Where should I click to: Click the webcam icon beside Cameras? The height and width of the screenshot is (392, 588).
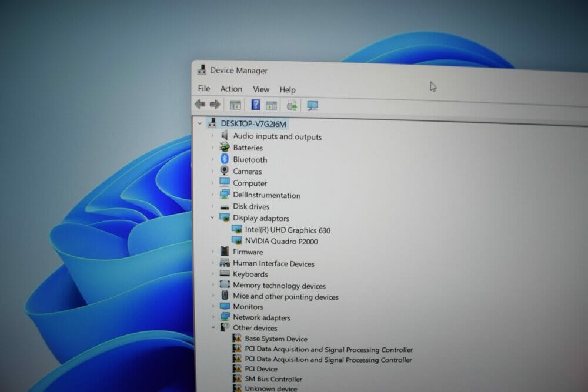pyautogui.click(x=224, y=170)
